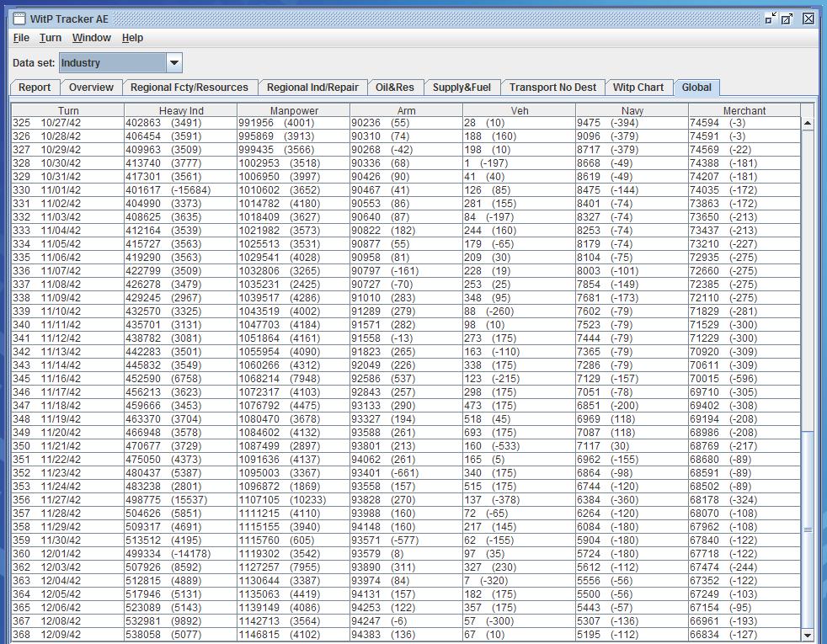Open the Help menu
The image size is (827, 644).
[132, 38]
